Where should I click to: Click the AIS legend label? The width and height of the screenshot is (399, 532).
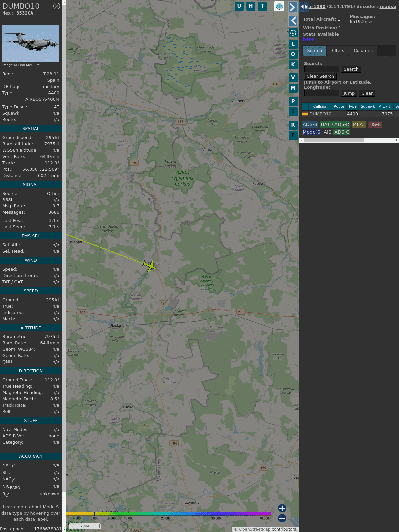(x=327, y=132)
